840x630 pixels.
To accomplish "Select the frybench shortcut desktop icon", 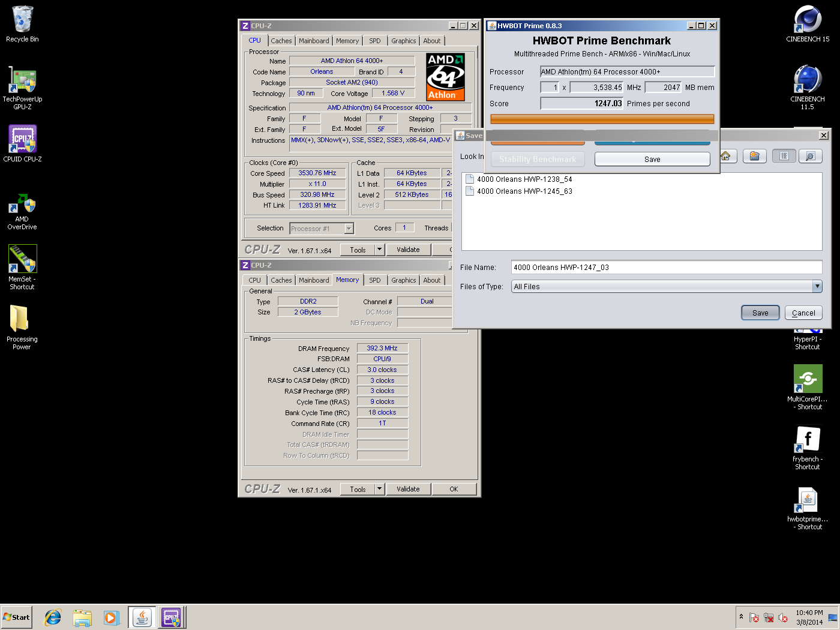I will (808, 448).
